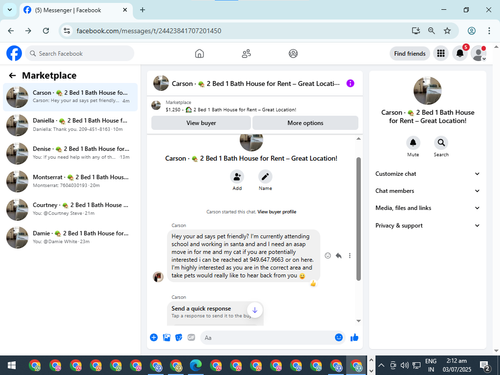Open the Groups icon in top navigation
Screen dimensions: 500x375
click(293, 53)
